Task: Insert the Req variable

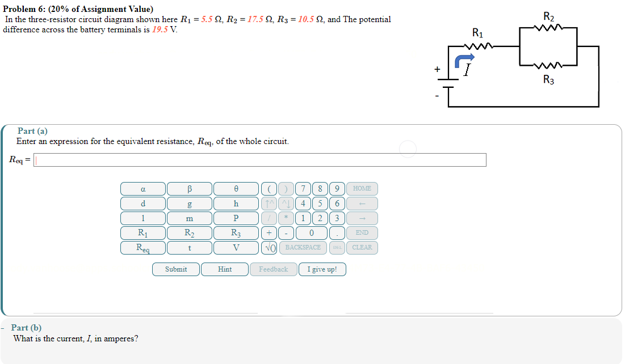Action: [x=142, y=247]
